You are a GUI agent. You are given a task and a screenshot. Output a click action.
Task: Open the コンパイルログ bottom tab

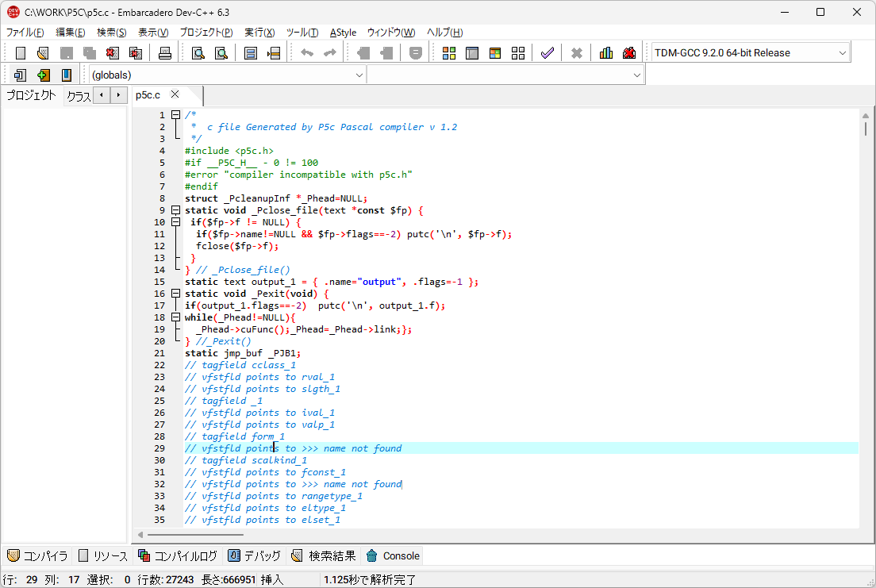pyautogui.click(x=178, y=555)
